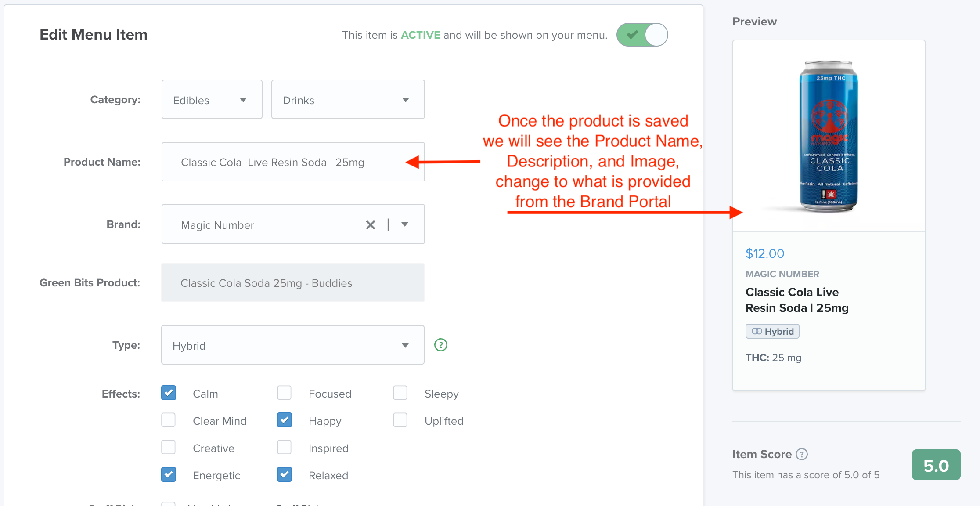The height and width of the screenshot is (506, 980).
Task: Open the Drinks subcategory dropdown
Action: tap(348, 100)
